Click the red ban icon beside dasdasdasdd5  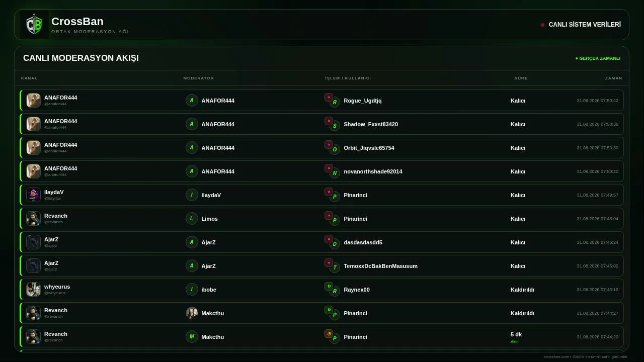(x=329, y=239)
